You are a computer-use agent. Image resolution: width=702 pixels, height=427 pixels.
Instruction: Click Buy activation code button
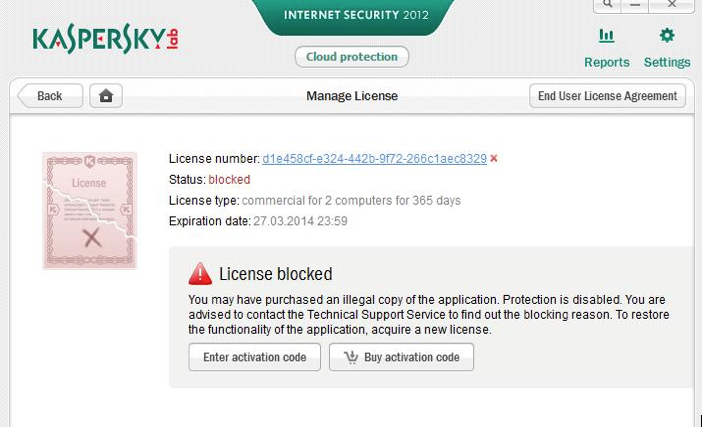(x=401, y=357)
